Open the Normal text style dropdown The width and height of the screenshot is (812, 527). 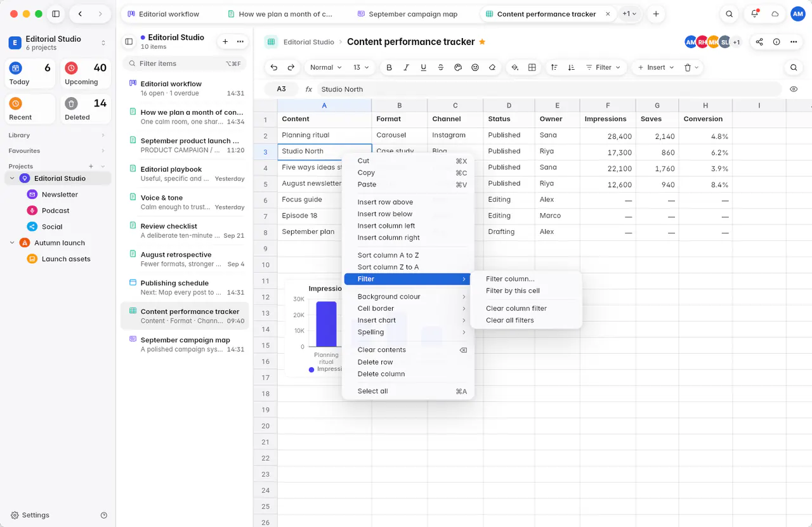tap(325, 67)
